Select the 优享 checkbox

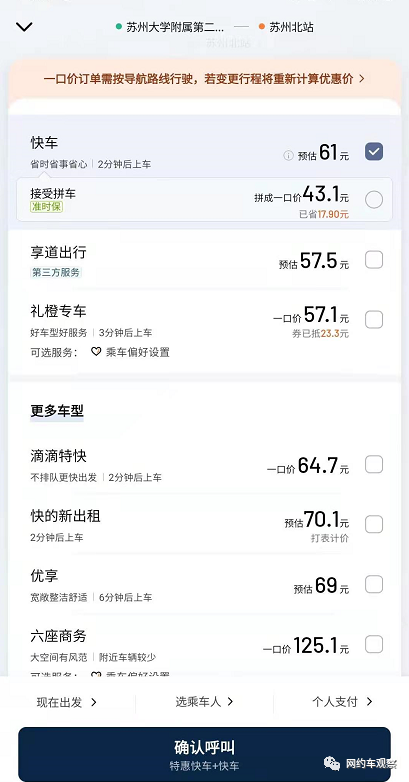tap(374, 584)
